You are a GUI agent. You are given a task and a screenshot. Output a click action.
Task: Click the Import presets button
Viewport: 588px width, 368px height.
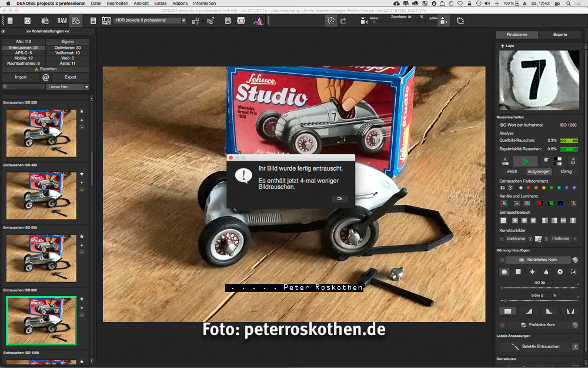[x=21, y=77]
